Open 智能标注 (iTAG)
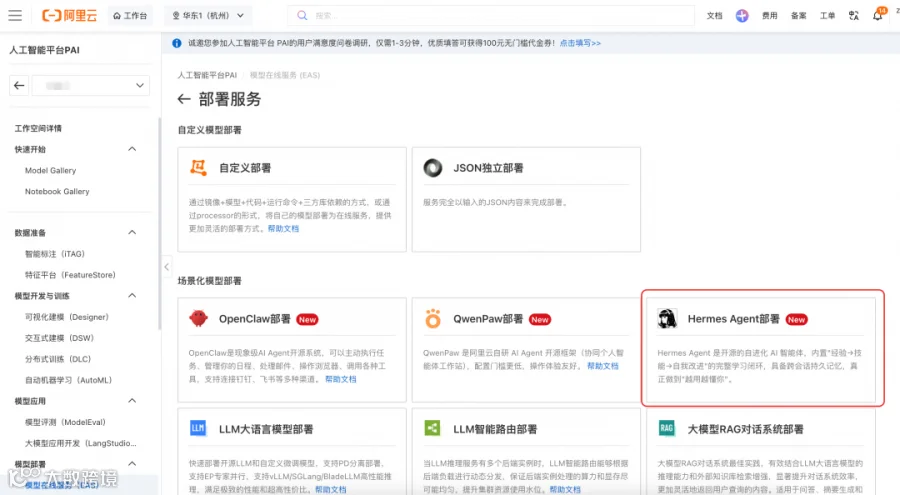This screenshot has width=900, height=495. pyautogui.click(x=55, y=254)
